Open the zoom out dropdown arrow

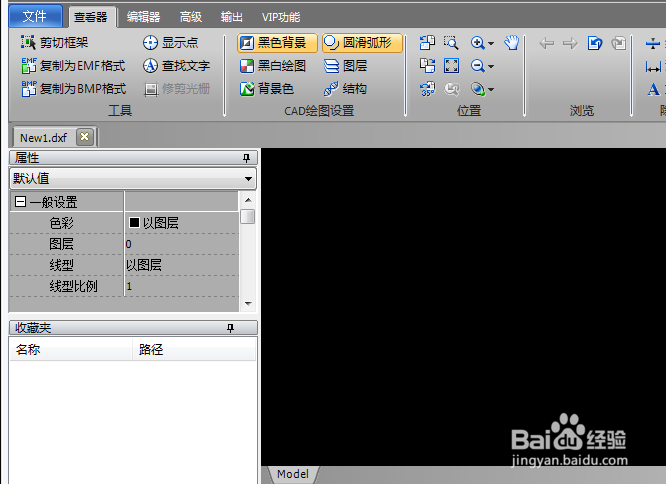(x=491, y=67)
